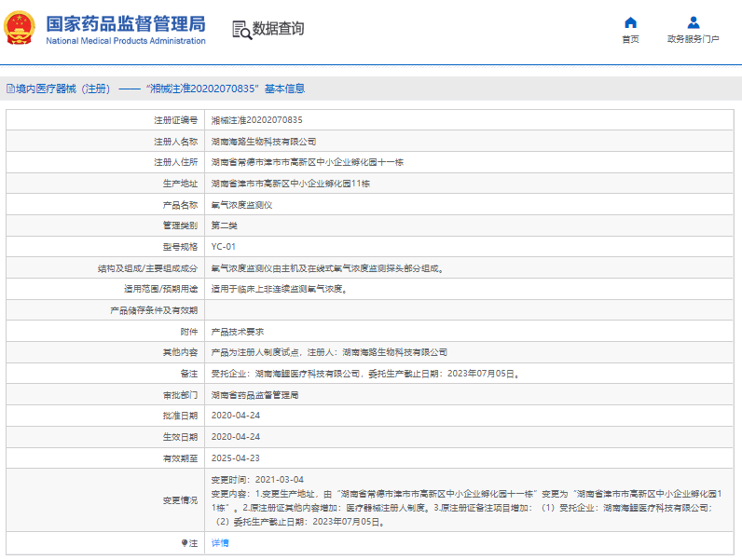
Task: Click the 产品名称 label
Action: [180, 205]
